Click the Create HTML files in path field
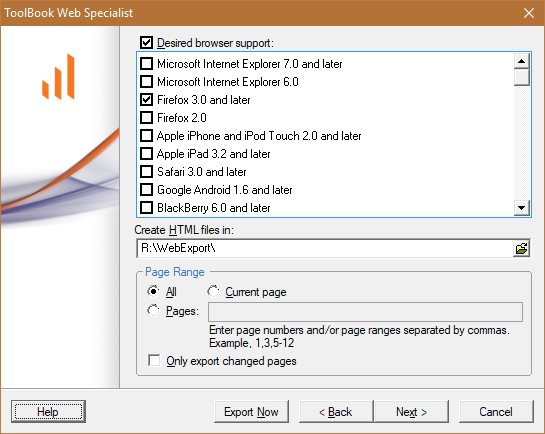 coord(325,248)
